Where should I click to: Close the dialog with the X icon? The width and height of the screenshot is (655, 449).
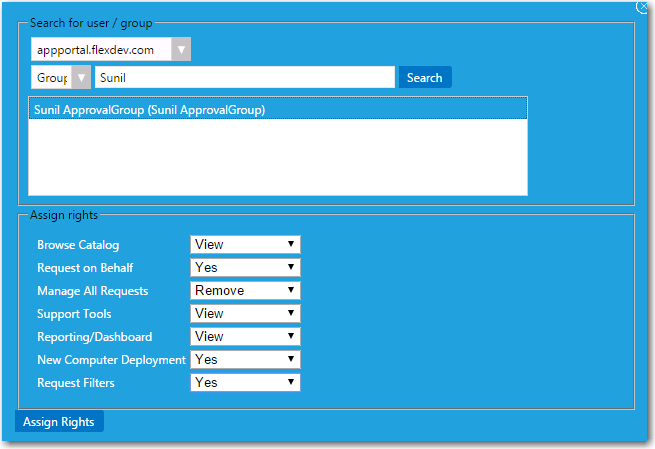coord(643,6)
